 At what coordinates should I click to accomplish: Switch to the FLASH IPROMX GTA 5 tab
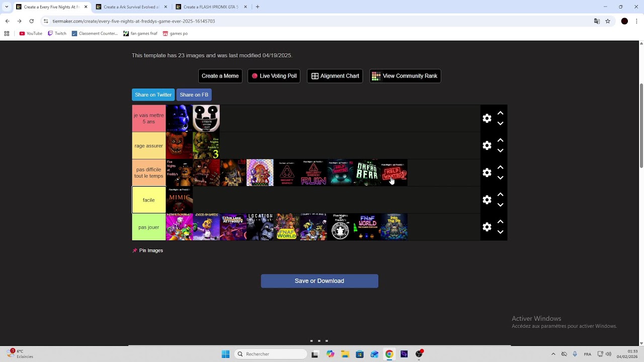coord(211,7)
